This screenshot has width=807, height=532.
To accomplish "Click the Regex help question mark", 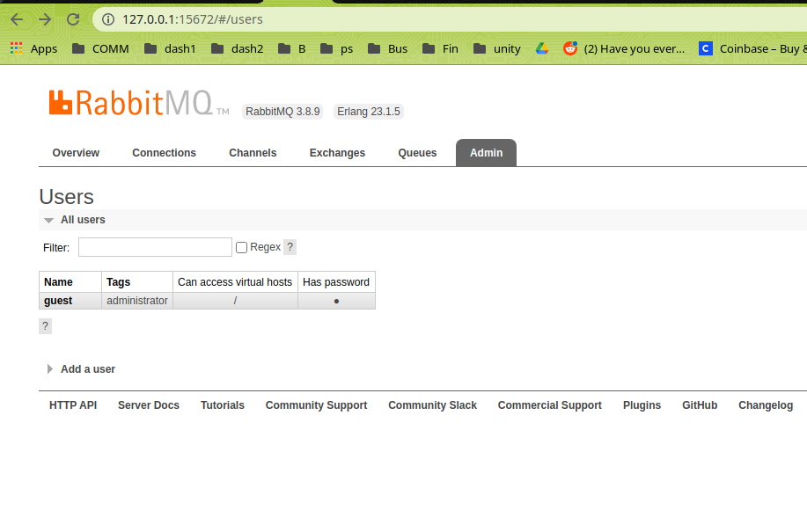I will (x=290, y=247).
